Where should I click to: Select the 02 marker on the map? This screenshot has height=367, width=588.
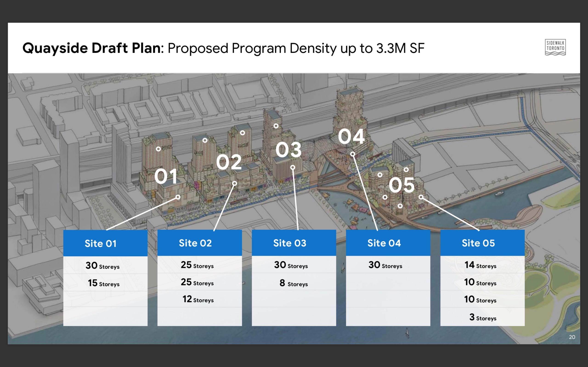click(229, 162)
